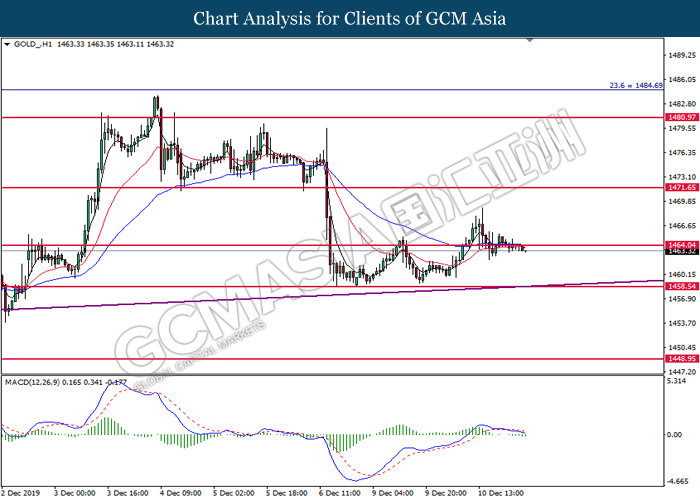Click the 4 Dec 09:00 time label
This screenshot has width=700, height=500.
pyautogui.click(x=181, y=493)
